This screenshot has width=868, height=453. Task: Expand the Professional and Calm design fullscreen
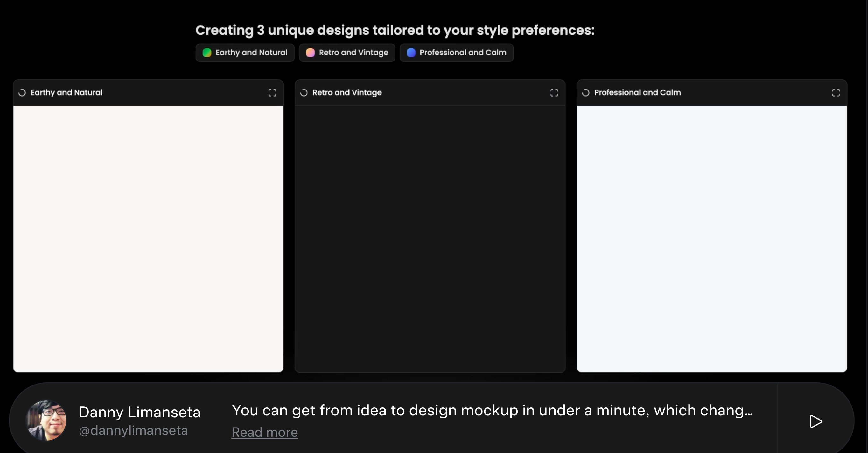(x=836, y=93)
